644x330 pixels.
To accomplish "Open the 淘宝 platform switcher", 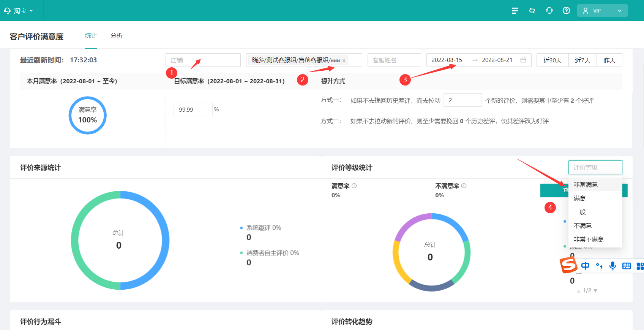I will pos(19,11).
